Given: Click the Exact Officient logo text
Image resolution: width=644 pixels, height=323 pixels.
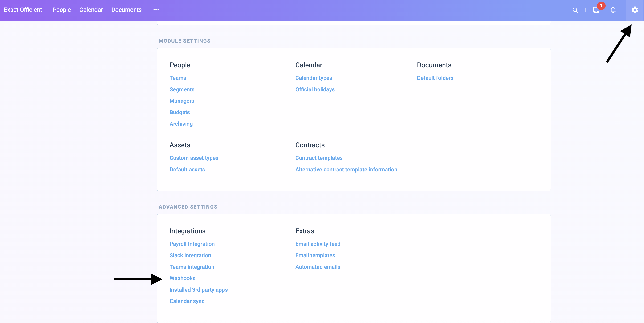Looking at the screenshot, I should point(23,10).
